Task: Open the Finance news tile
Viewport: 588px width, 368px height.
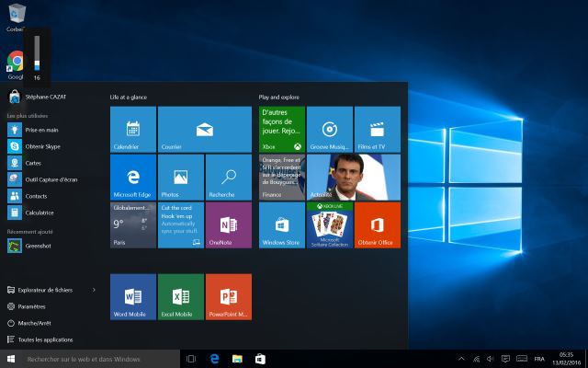Action: 282,177
